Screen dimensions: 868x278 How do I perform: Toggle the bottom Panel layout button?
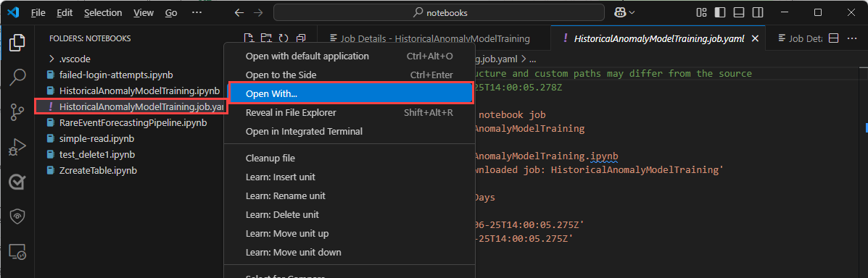pyautogui.click(x=739, y=12)
